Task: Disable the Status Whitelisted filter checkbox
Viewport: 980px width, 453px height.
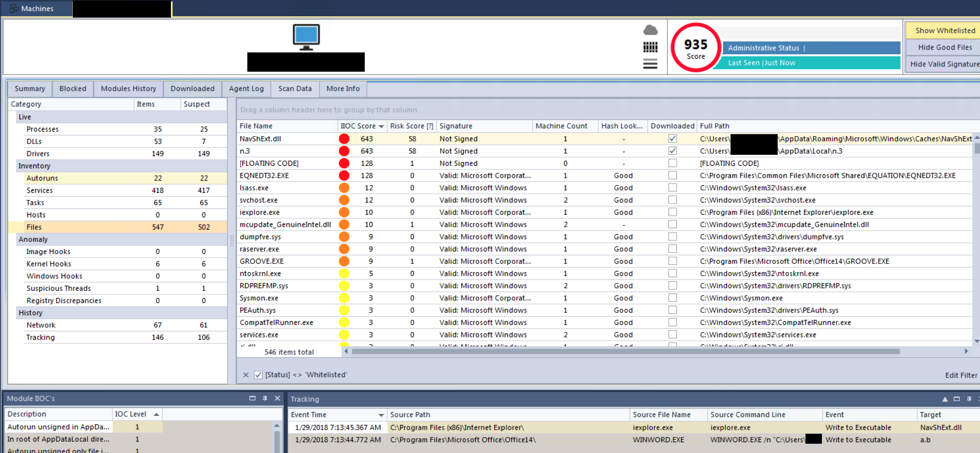Action: coord(258,375)
